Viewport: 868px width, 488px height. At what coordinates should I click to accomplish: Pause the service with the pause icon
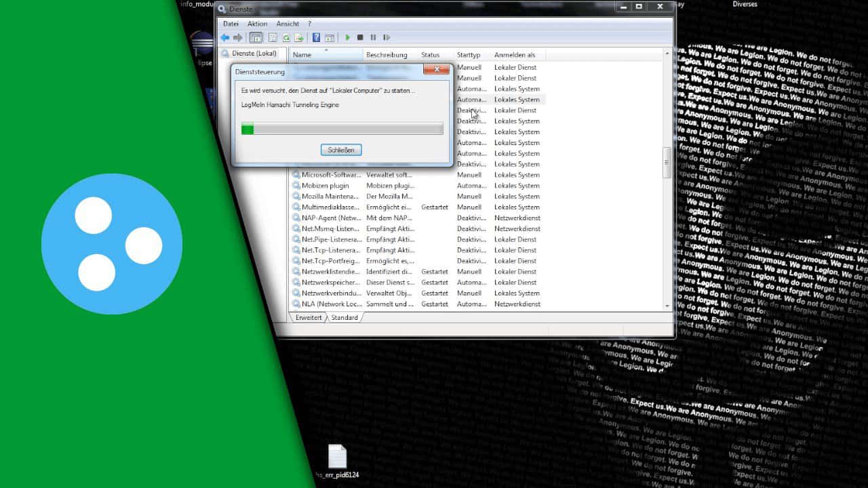373,38
